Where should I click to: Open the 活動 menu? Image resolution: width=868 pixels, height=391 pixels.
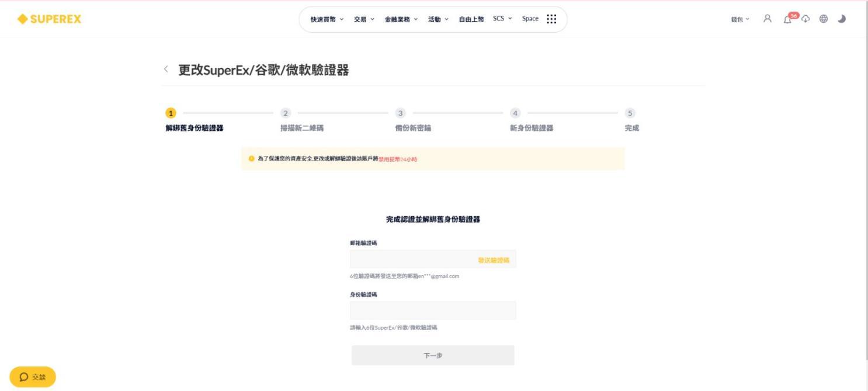tap(438, 19)
